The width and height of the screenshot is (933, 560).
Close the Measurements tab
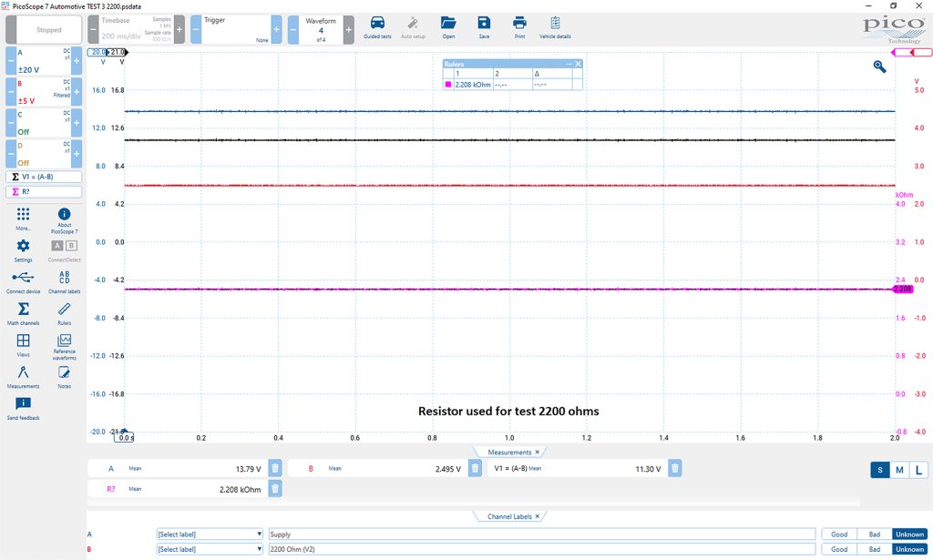(x=538, y=453)
